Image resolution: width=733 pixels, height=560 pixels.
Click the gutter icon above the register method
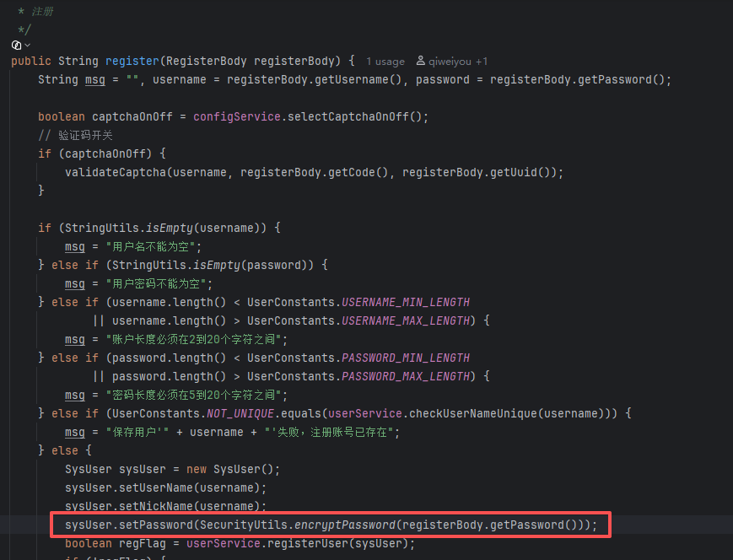(16, 45)
